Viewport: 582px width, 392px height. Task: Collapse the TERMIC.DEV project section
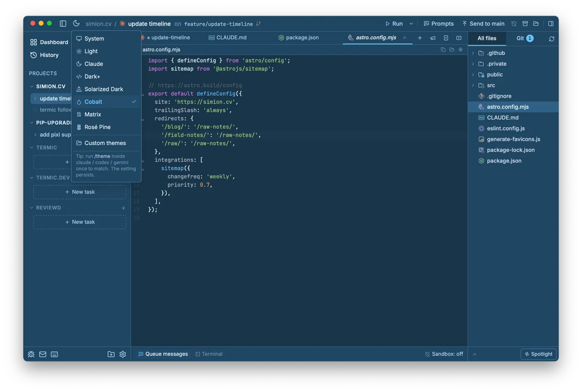pos(32,178)
